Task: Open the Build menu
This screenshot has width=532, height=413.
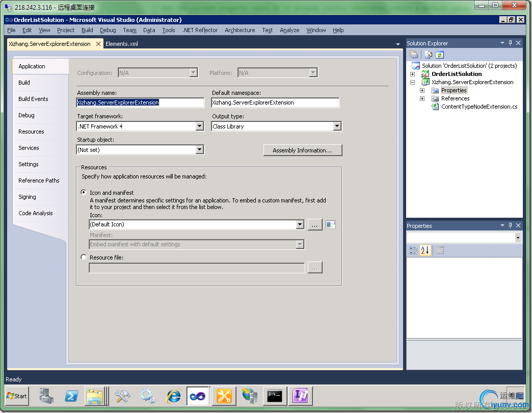Action: click(x=87, y=30)
